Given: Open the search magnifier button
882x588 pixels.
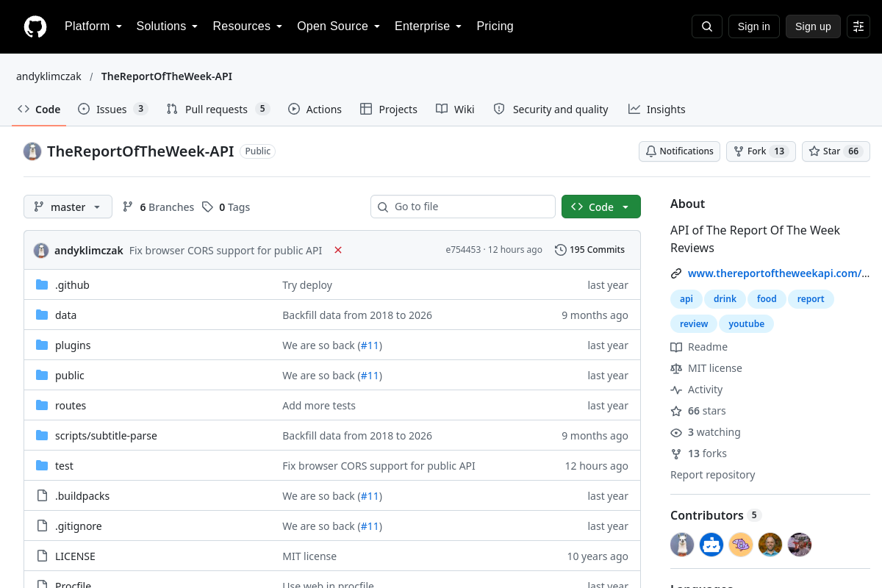Looking at the screenshot, I should pos(707,26).
